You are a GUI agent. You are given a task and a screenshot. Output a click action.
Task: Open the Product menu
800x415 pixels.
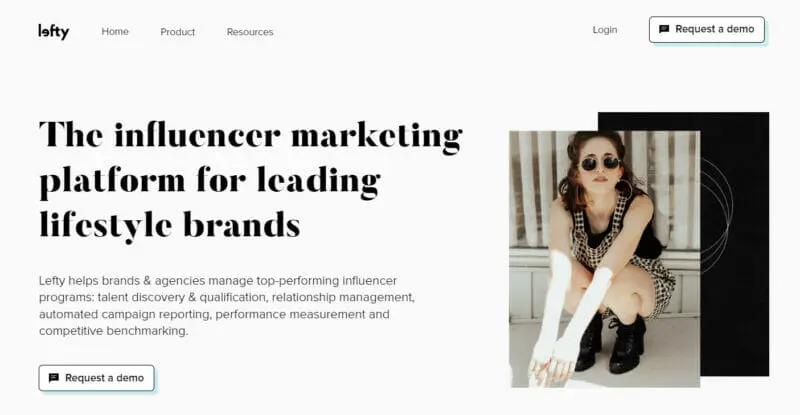tap(178, 32)
